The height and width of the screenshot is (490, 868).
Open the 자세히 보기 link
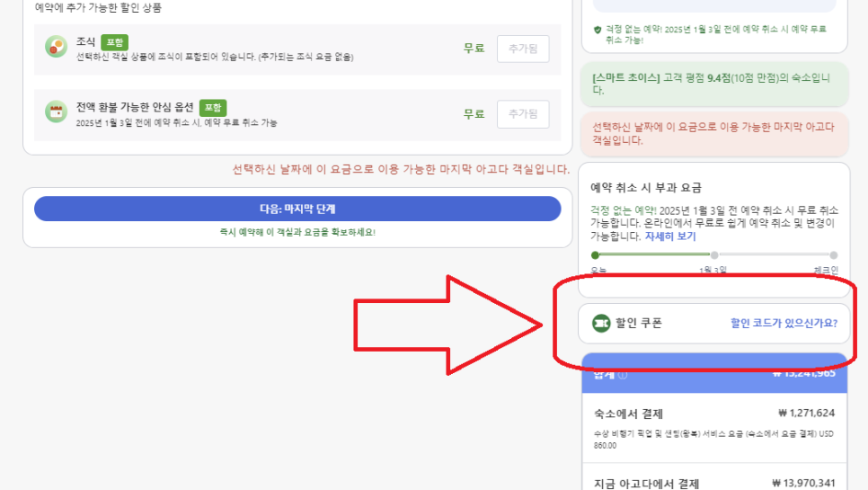click(x=669, y=236)
